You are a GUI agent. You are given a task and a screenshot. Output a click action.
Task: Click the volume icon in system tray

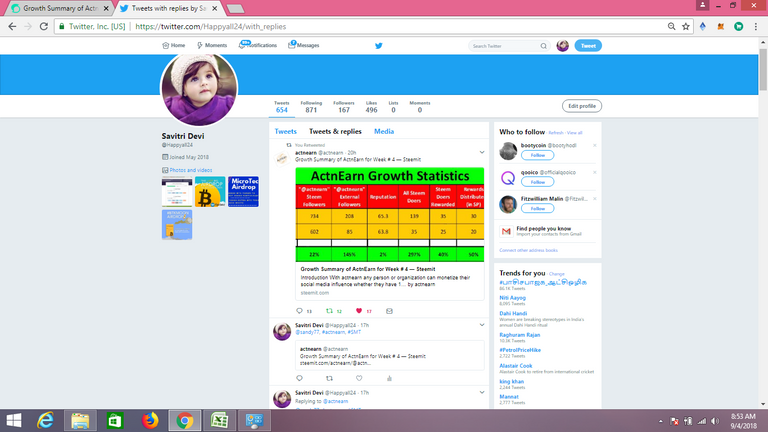coord(715,421)
